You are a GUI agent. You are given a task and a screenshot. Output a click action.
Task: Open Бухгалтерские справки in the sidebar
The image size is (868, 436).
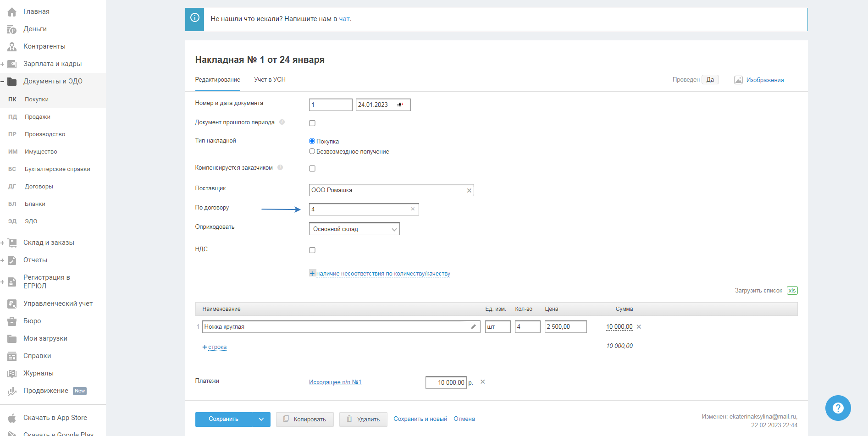point(57,169)
